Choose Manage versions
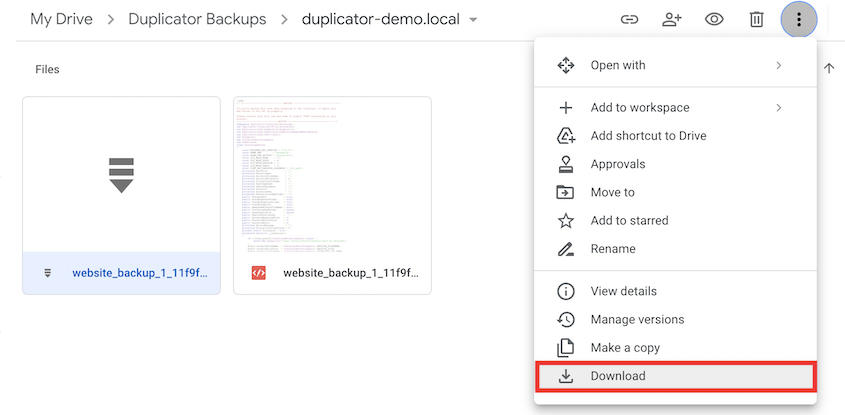 [x=675, y=320]
